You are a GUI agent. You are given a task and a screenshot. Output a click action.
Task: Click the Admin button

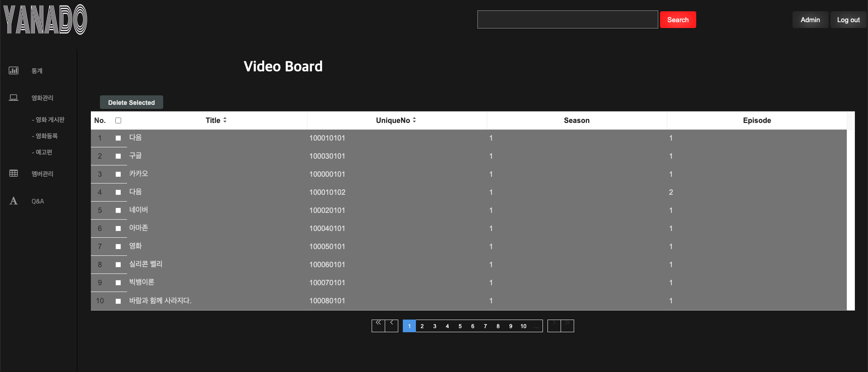(810, 19)
